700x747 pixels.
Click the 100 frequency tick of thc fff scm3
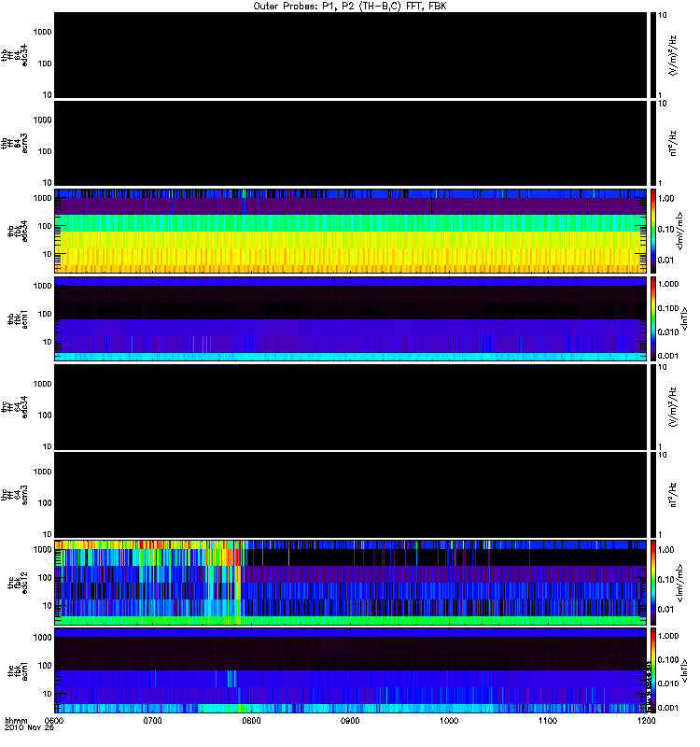coord(45,503)
